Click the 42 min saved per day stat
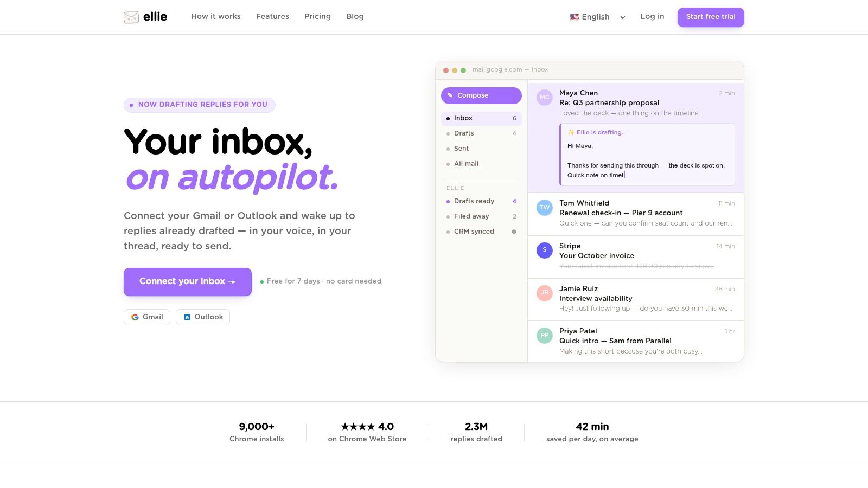The width and height of the screenshot is (868, 488). [x=592, y=432]
